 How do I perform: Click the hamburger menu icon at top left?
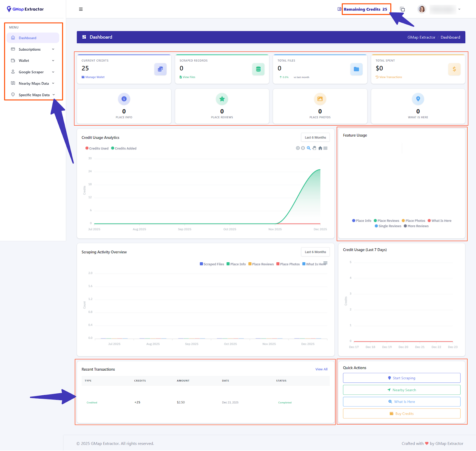pyautogui.click(x=81, y=9)
